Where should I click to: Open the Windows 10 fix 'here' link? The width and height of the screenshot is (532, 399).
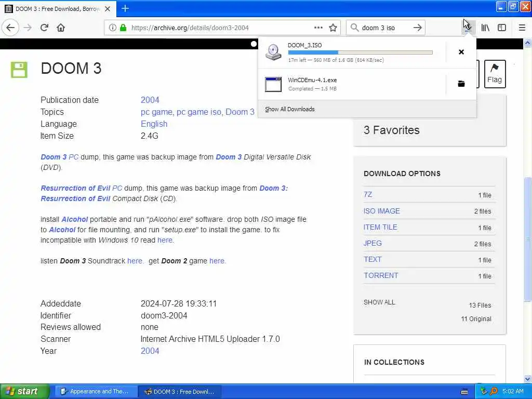coord(165,240)
